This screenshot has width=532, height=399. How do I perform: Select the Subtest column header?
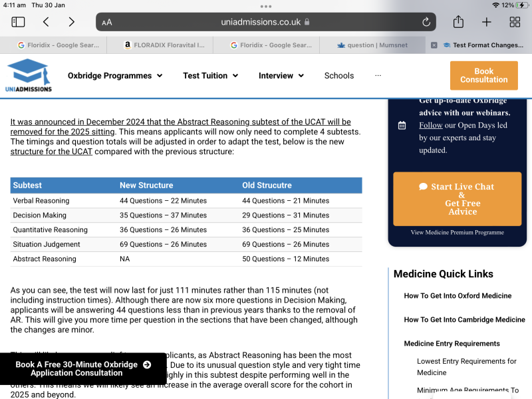pos(27,186)
